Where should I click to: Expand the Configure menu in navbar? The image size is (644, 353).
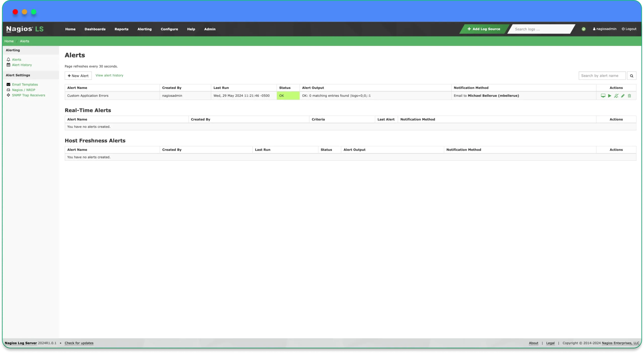point(169,29)
